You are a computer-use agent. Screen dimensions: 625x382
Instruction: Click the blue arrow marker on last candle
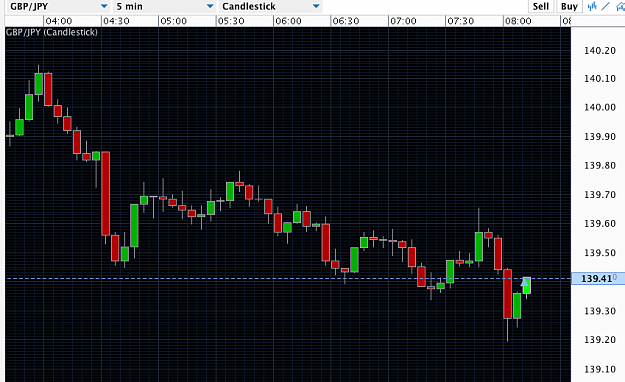tap(525, 283)
